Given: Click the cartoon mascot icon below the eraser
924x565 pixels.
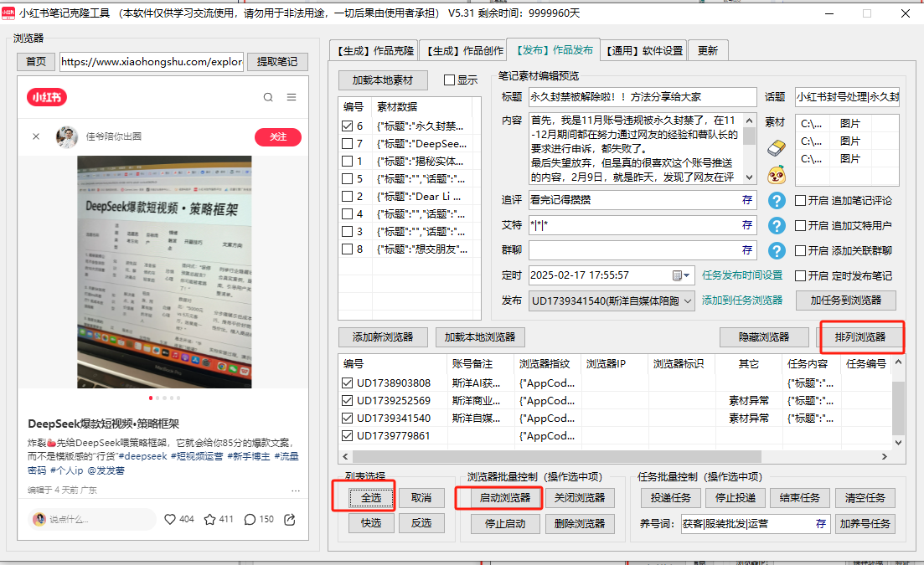Looking at the screenshot, I should pos(777,174).
